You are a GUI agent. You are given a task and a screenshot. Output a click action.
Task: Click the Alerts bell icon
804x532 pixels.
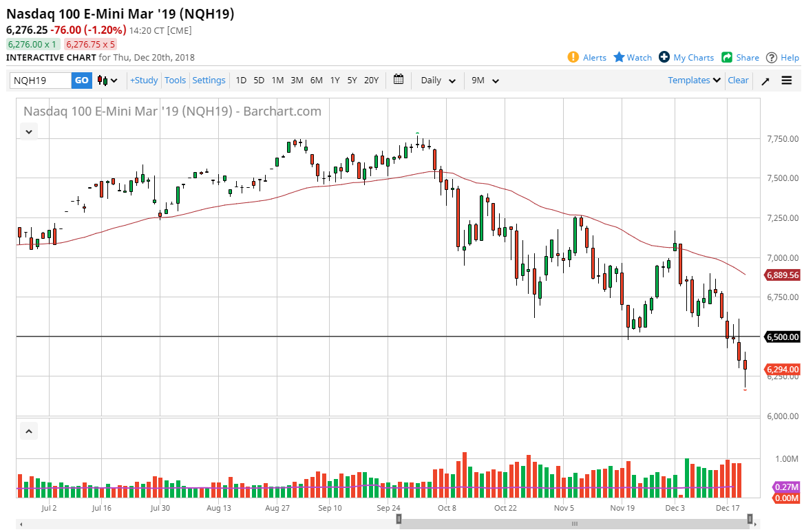tap(572, 57)
